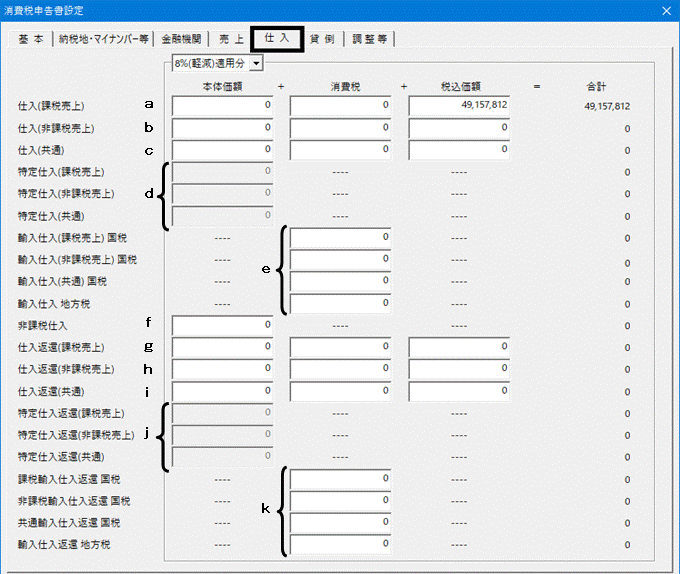
Task: Open the 納税地・マイナンバー等 tab
Action: [103, 39]
